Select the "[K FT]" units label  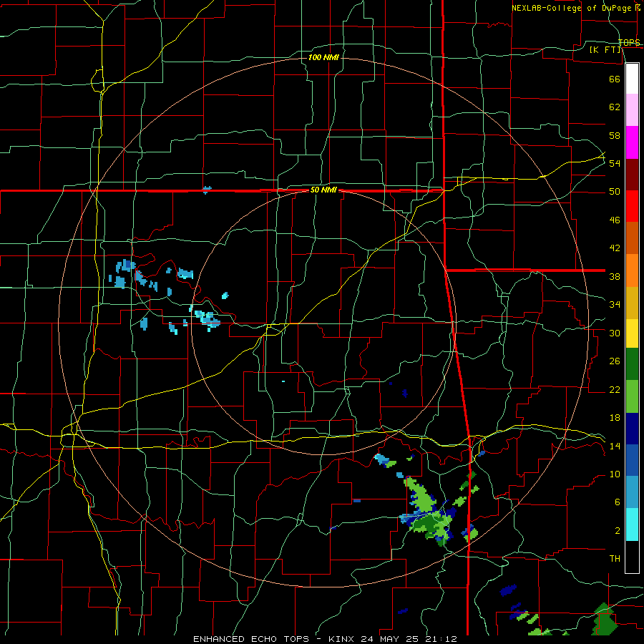click(605, 50)
